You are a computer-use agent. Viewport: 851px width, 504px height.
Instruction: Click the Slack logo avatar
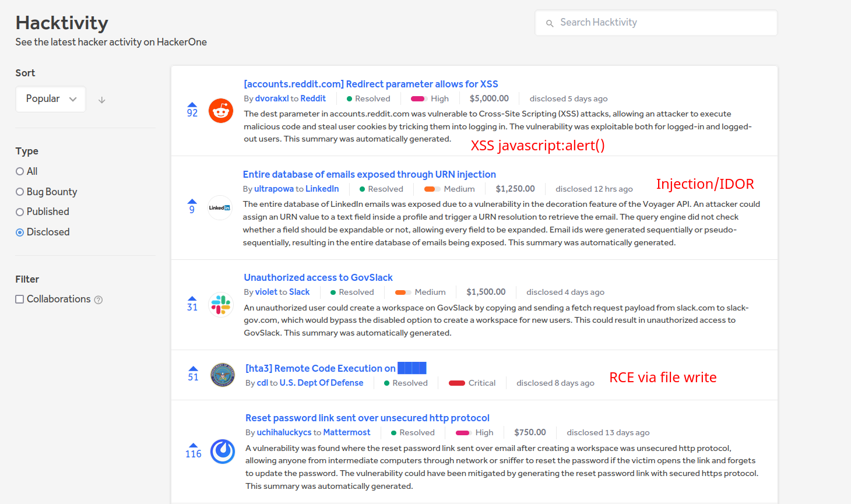coord(221,304)
